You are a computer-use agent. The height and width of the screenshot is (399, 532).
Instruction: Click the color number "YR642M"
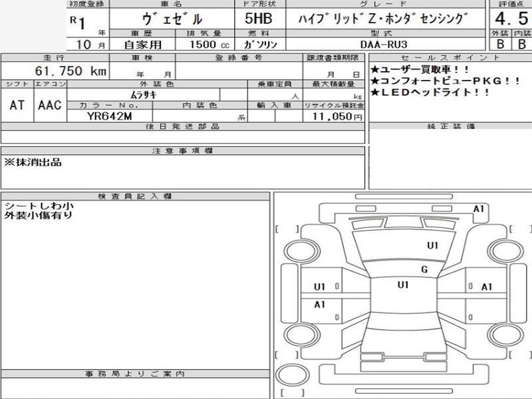[109, 116]
